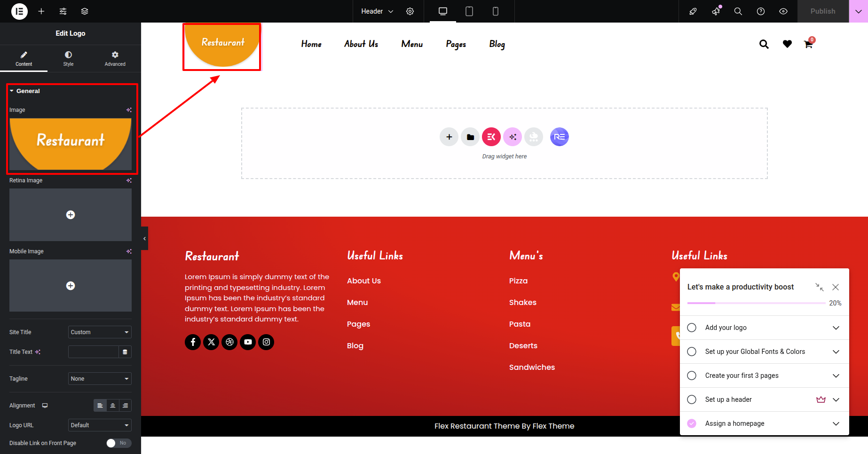Click the Elementor logo menu icon
Image resolution: width=868 pixels, height=454 pixels.
[x=19, y=11]
